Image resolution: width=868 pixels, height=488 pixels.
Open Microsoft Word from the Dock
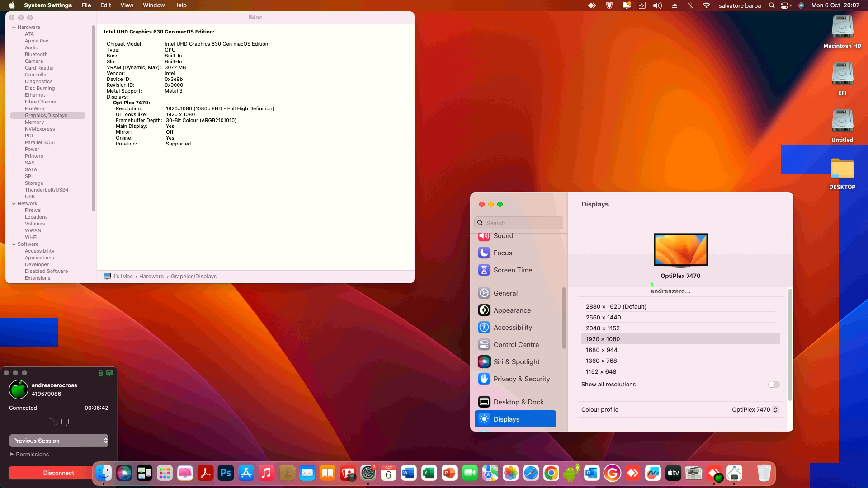[x=409, y=473]
